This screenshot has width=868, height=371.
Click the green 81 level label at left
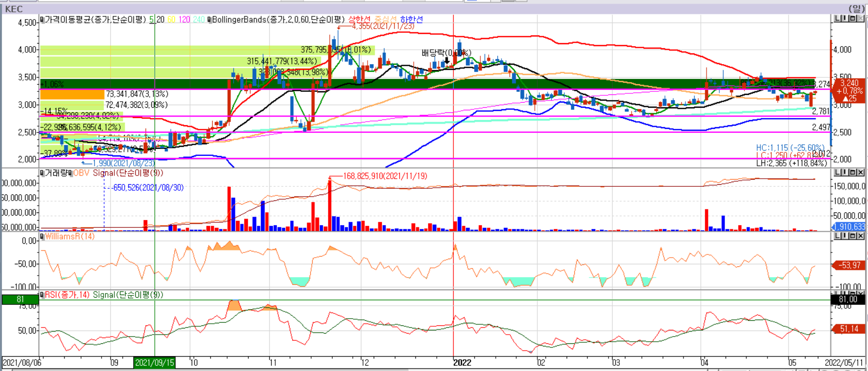tap(21, 299)
